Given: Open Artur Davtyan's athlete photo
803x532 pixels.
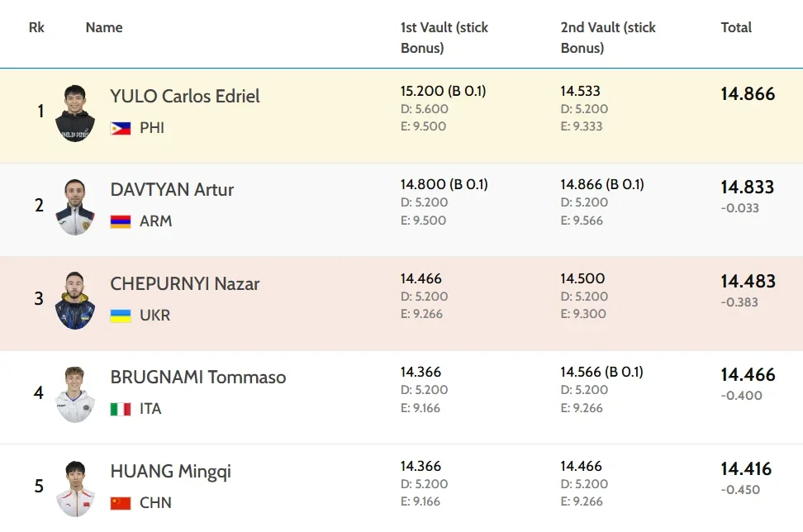Looking at the screenshot, I should coord(75,207).
